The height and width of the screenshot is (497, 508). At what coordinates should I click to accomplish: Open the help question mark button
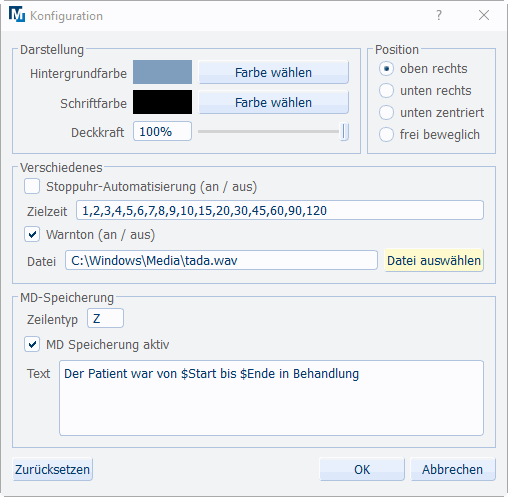tap(439, 15)
